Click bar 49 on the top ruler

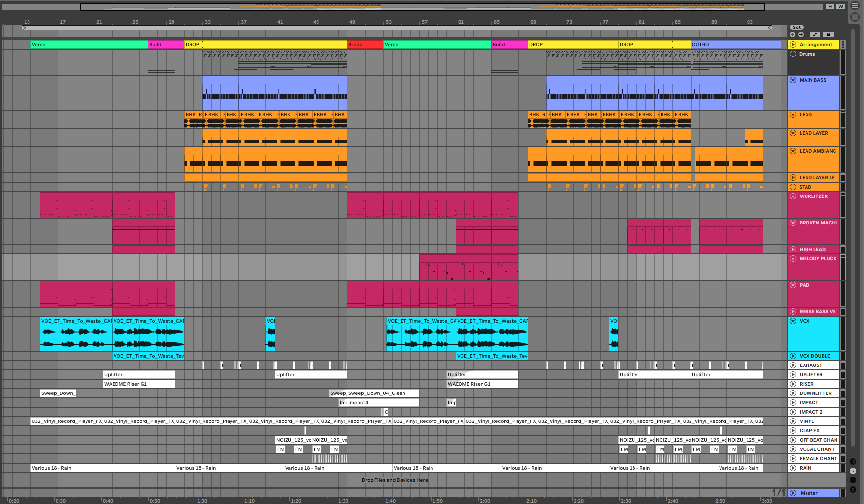coord(352,22)
